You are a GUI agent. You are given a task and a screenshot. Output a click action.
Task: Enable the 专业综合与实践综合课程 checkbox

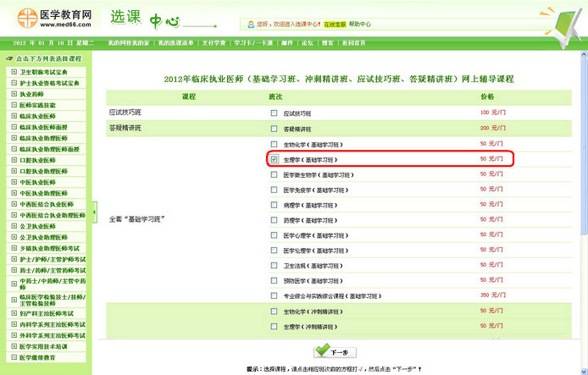coord(274,295)
